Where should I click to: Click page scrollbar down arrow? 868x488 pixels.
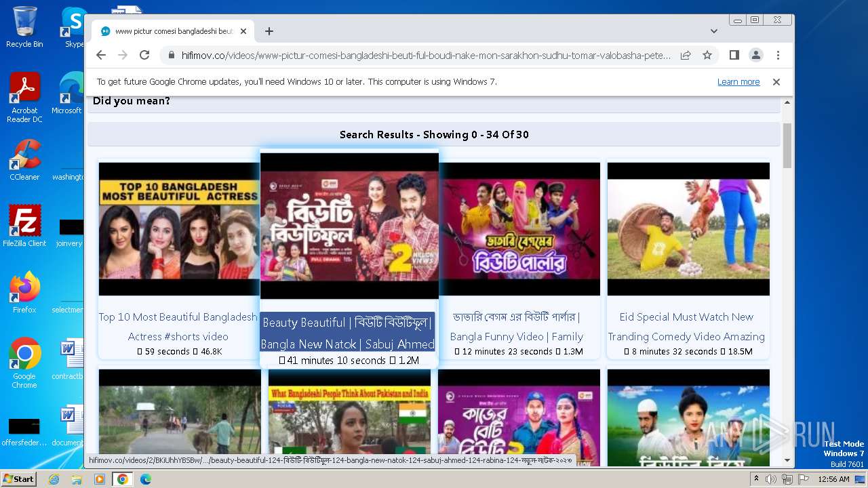[787, 460]
